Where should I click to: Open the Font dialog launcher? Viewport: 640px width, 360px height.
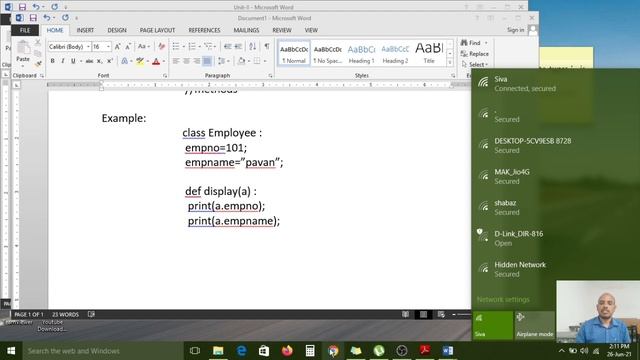(165, 76)
